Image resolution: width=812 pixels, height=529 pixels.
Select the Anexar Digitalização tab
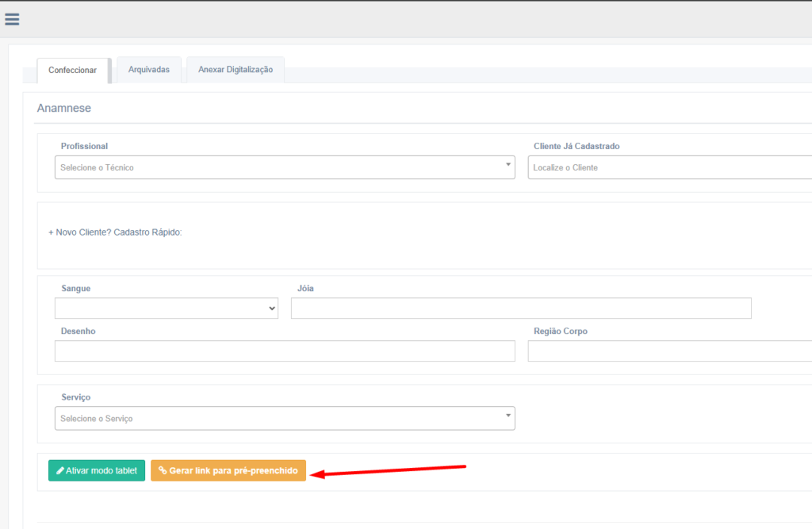click(236, 70)
